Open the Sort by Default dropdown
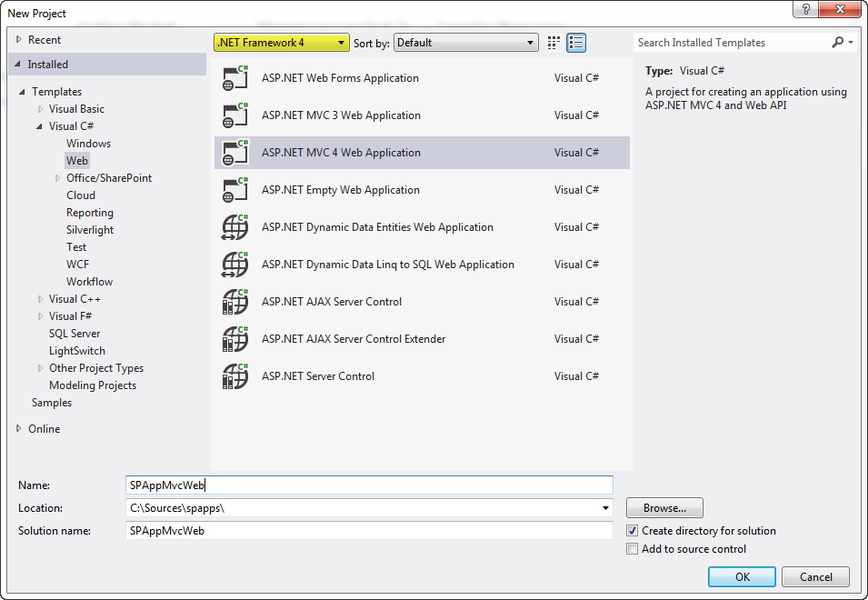Image resolution: width=868 pixels, height=600 pixels. click(x=465, y=43)
